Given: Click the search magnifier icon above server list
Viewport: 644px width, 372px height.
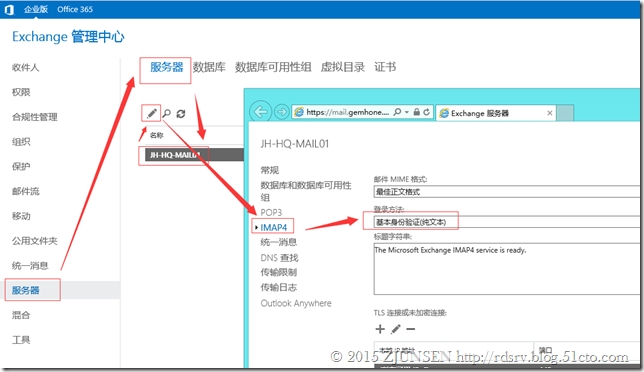Looking at the screenshot, I should tap(166, 113).
